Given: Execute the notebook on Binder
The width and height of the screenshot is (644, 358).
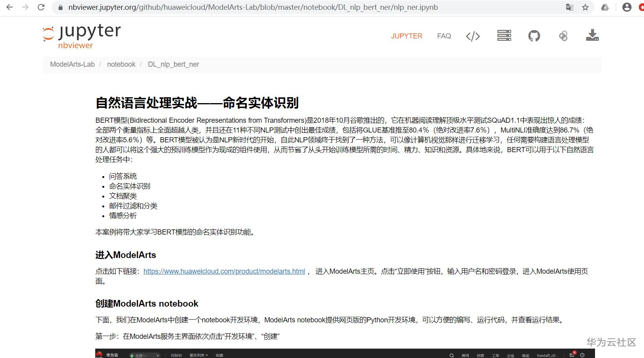Looking at the screenshot, I should (563, 36).
